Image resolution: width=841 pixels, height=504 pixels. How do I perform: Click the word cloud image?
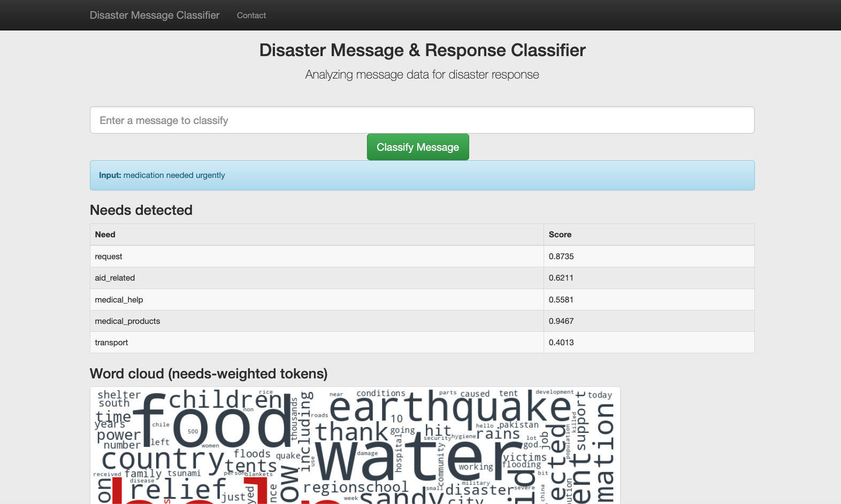(x=355, y=445)
